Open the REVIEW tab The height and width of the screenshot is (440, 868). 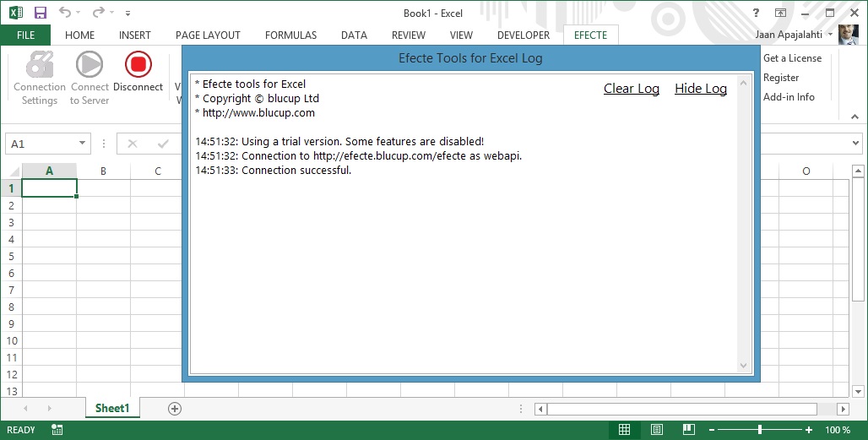tap(409, 35)
